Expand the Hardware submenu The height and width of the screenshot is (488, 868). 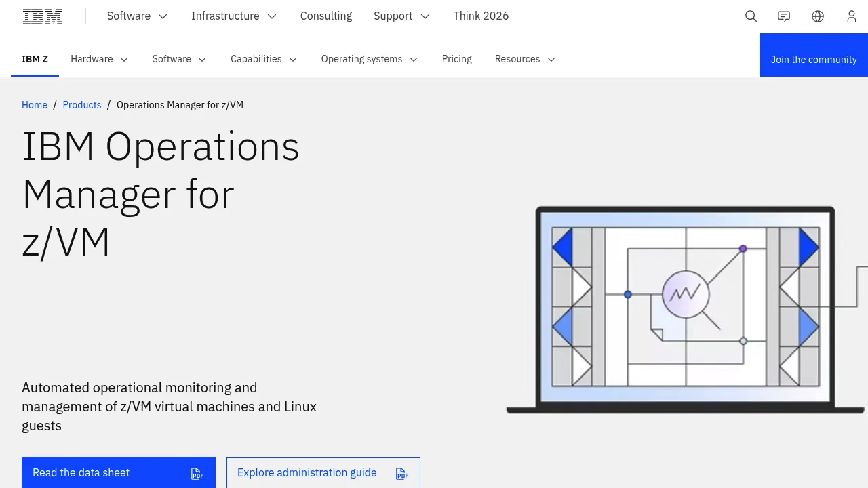99,59
